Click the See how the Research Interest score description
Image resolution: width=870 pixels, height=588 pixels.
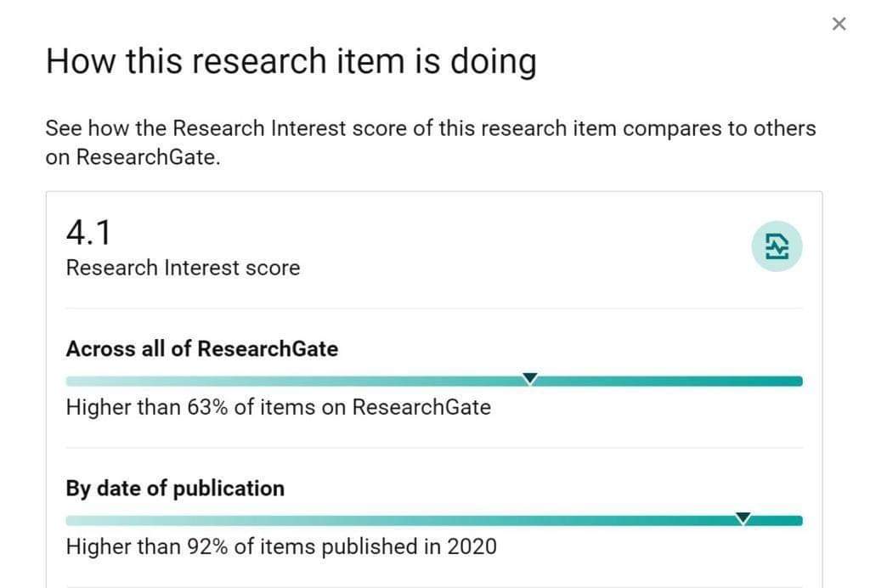[x=431, y=143]
